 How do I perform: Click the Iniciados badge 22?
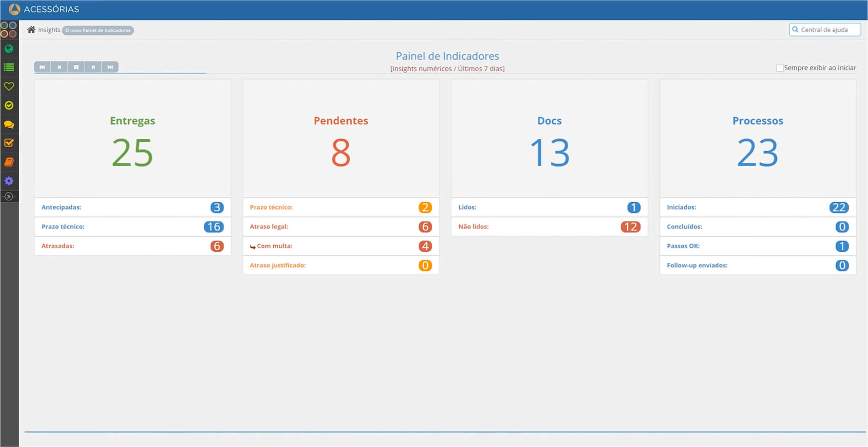coord(839,207)
